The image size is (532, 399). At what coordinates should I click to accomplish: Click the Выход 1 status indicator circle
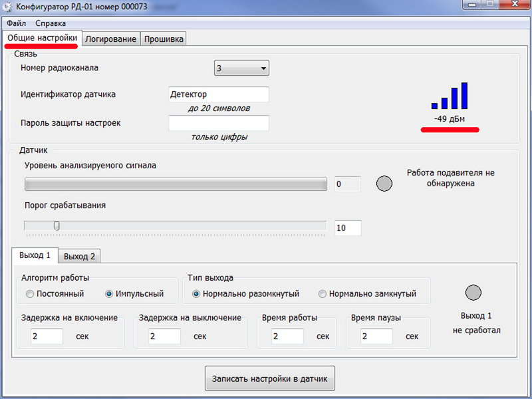473,293
